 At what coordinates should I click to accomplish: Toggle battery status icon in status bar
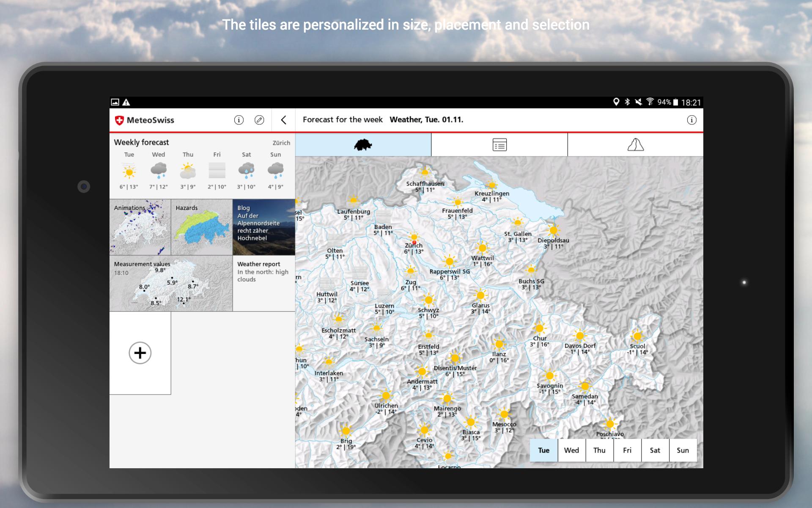tap(675, 102)
